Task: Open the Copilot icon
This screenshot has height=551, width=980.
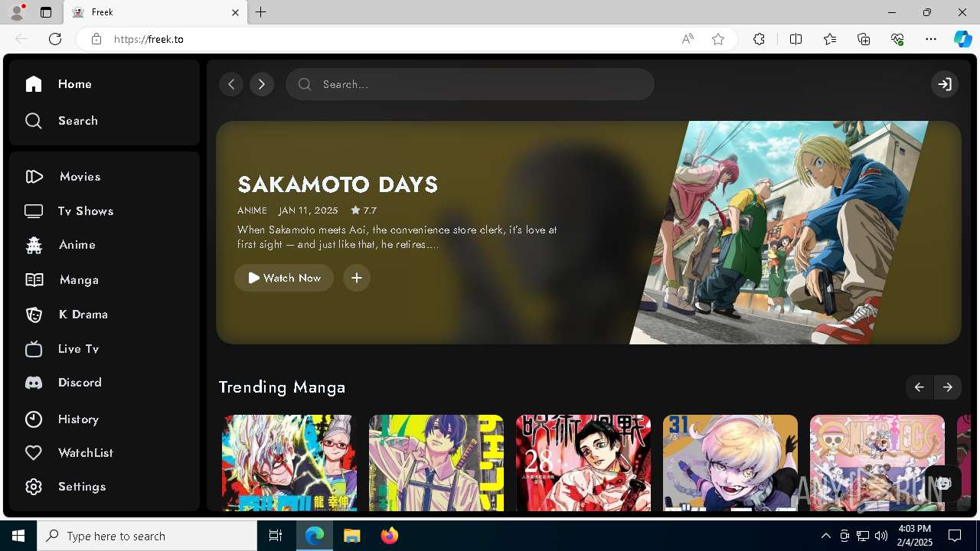Action: coord(962,39)
